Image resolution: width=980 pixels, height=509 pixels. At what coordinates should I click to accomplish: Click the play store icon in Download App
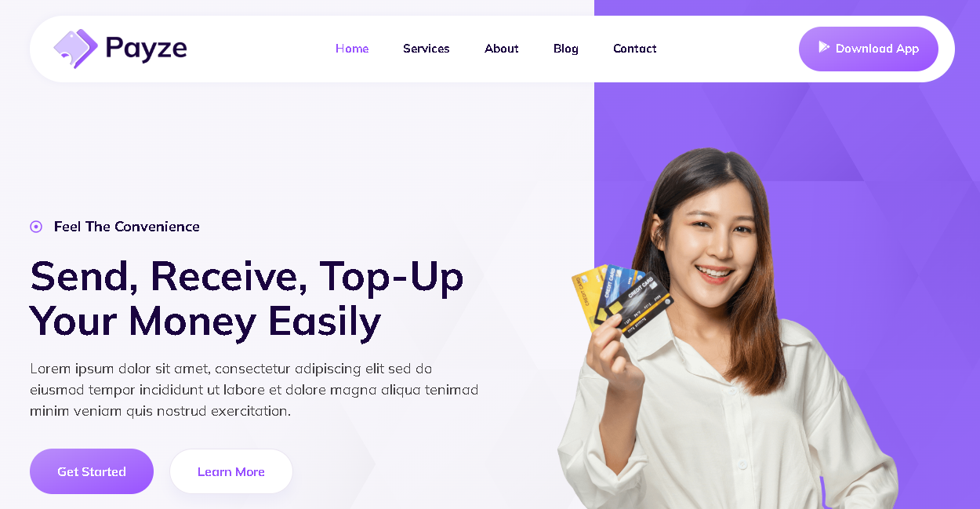coord(824,48)
